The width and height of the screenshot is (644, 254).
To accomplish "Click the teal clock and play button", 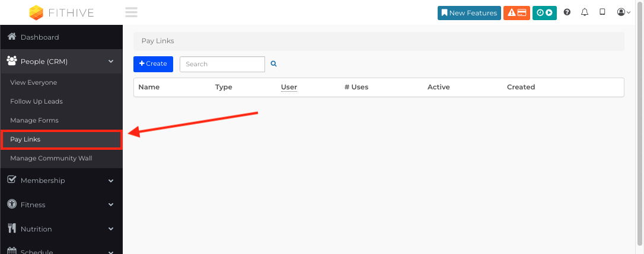I will click(544, 12).
